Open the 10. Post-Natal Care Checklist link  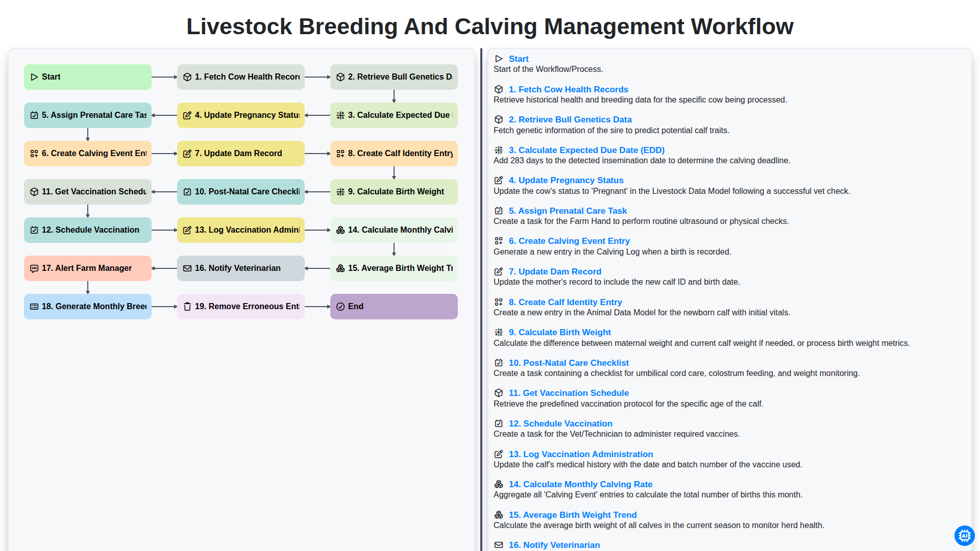tap(569, 363)
